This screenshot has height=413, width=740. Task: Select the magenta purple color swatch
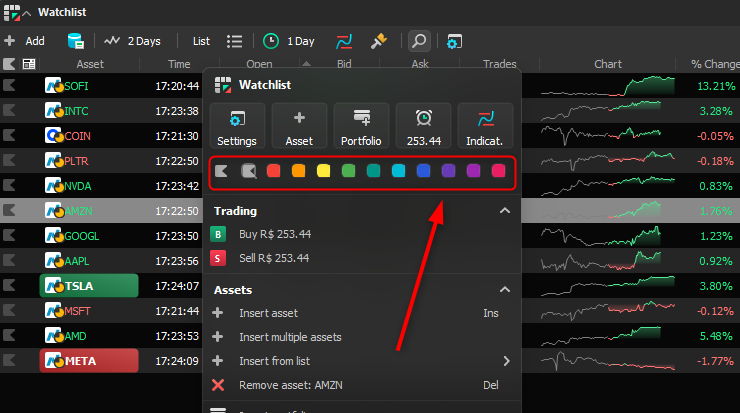click(473, 171)
